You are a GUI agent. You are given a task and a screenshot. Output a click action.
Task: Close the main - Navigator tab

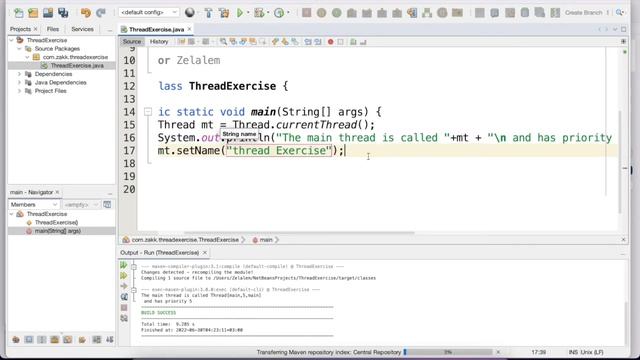[57, 192]
